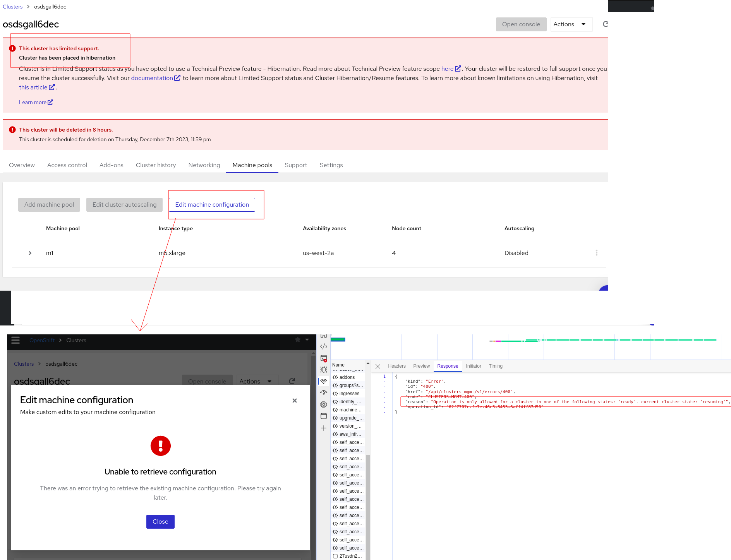Click Clusters breadcrumb above dimmed osdsgall6dec title
This screenshot has height=560, width=731.
tap(24, 364)
